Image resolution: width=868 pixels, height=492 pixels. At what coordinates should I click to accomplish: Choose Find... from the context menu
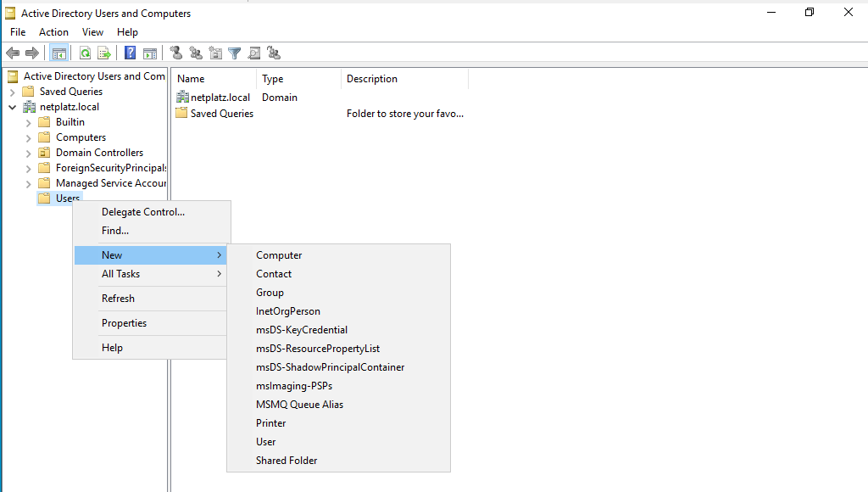click(151, 231)
